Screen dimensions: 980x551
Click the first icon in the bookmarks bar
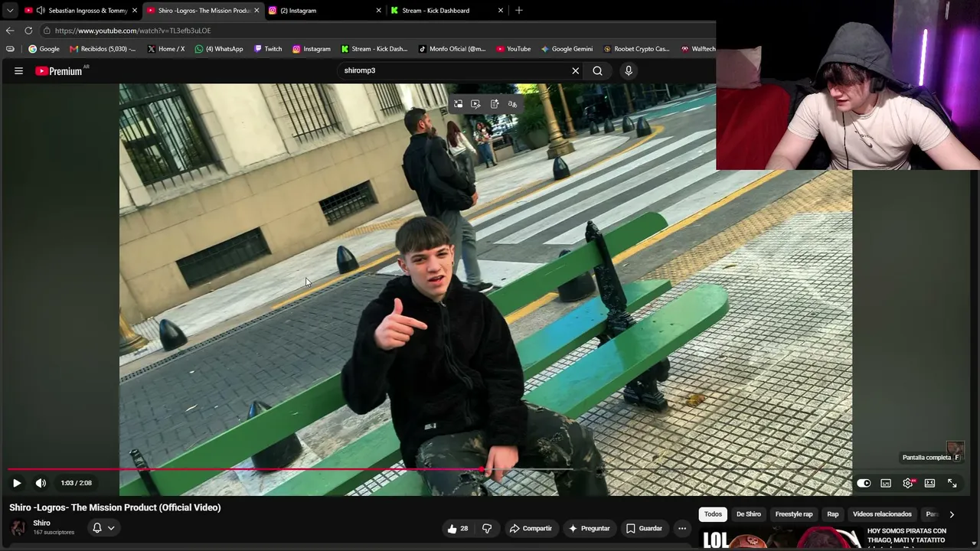pos(10,49)
